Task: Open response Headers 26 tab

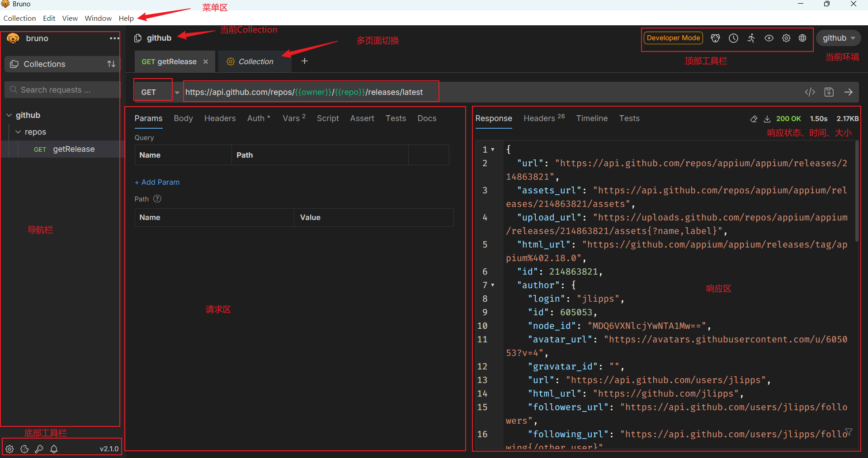Action: tap(544, 118)
